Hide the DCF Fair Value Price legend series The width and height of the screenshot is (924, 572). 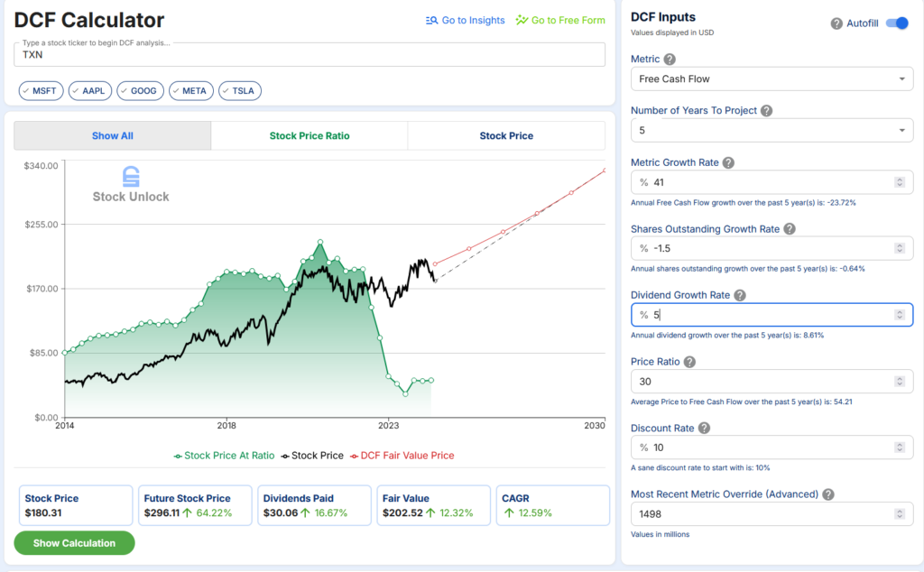point(402,456)
